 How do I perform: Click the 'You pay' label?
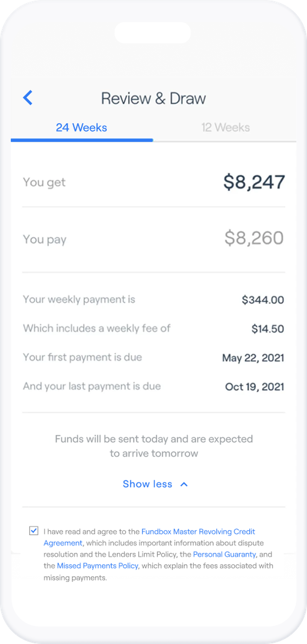44,240
